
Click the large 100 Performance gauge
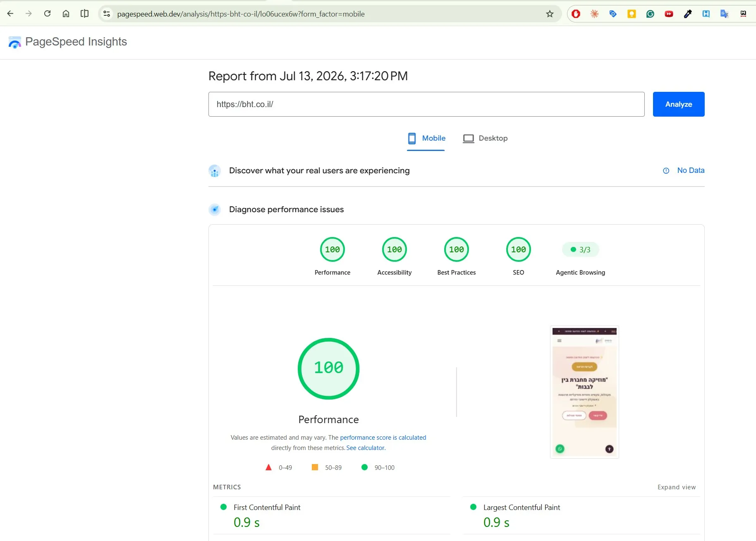(329, 369)
